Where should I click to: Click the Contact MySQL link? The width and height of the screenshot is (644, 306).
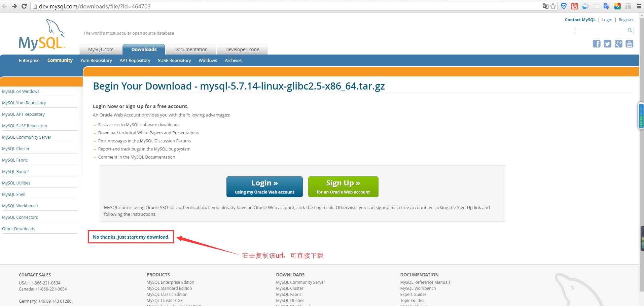click(x=580, y=20)
